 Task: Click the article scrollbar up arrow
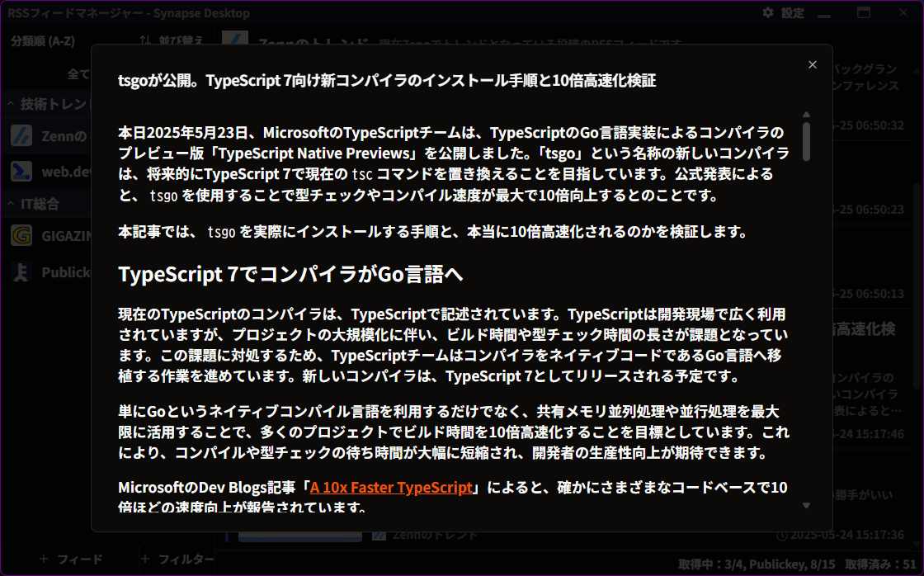806,115
